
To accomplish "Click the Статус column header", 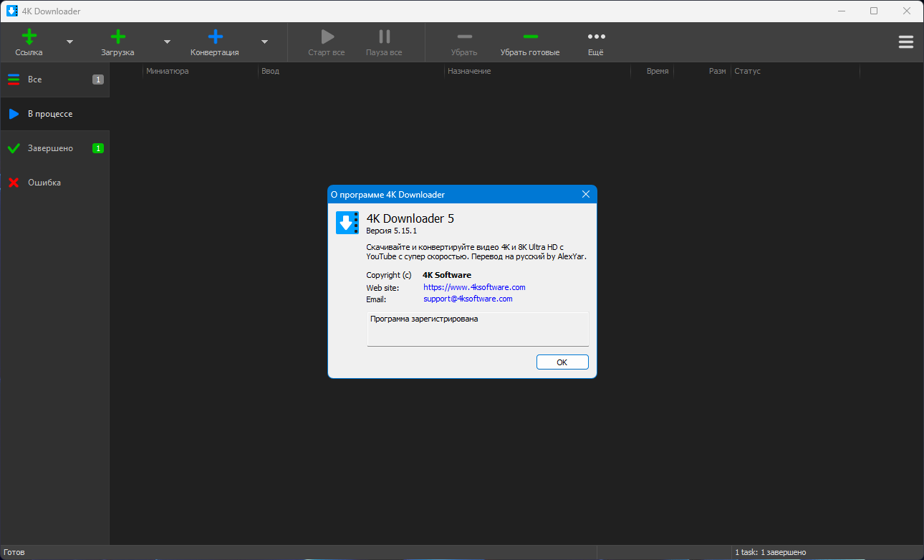I will point(795,71).
